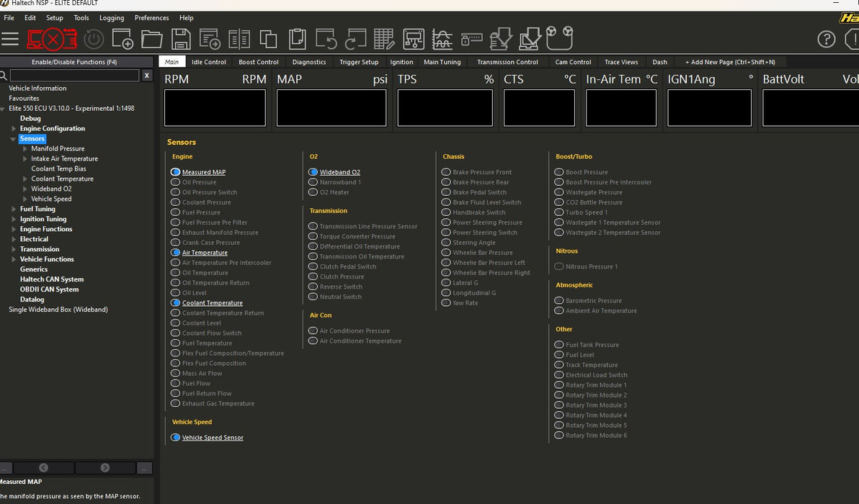Viewport: 859px width, 504px height.
Task: Open the Logging menu
Action: tap(111, 18)
